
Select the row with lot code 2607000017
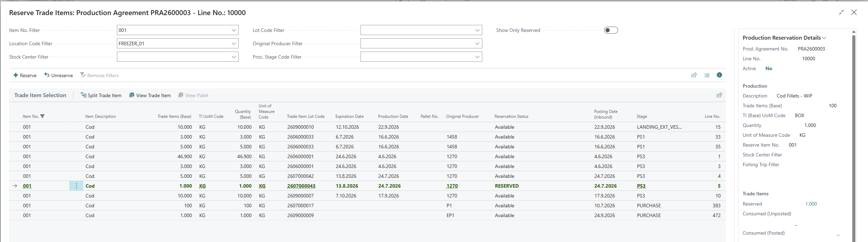click(x=367, y=206)
